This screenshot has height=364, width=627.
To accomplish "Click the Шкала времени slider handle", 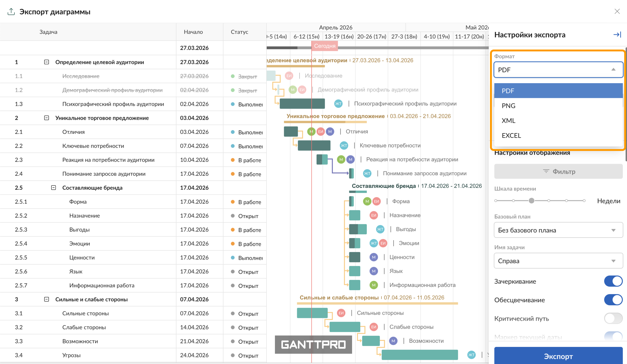I will [531, 201].
